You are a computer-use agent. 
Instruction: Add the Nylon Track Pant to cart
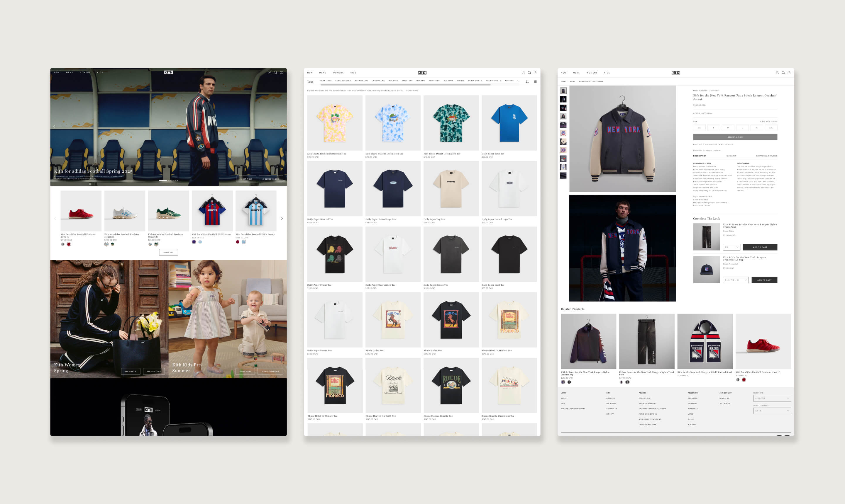760,247
